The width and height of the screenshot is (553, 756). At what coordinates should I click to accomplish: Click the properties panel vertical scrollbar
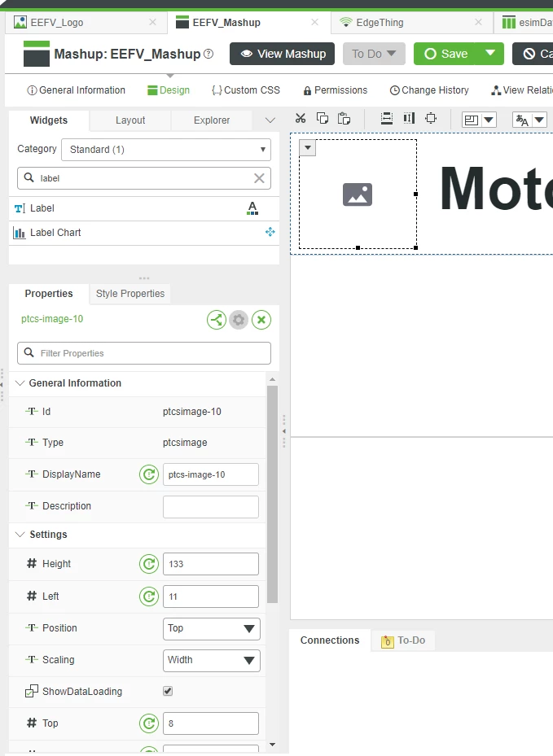[x=272, y=494]
